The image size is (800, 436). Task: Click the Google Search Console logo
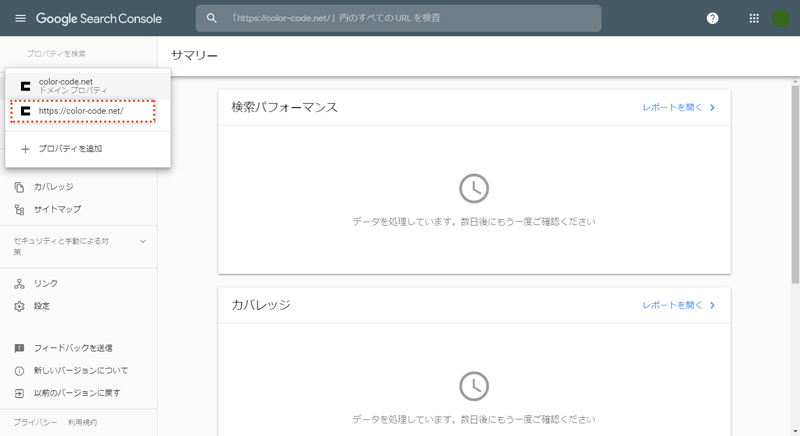[98, 19]
